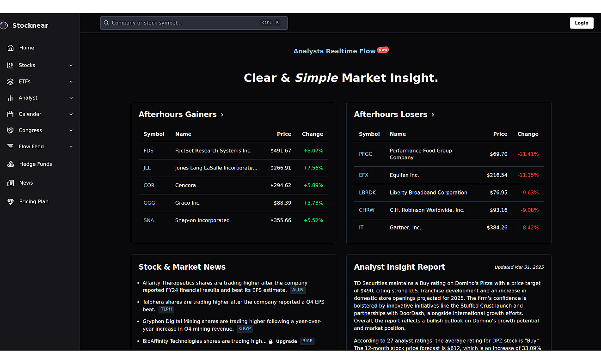Expand the ETFs menu chevron

(x=71, y=82)
